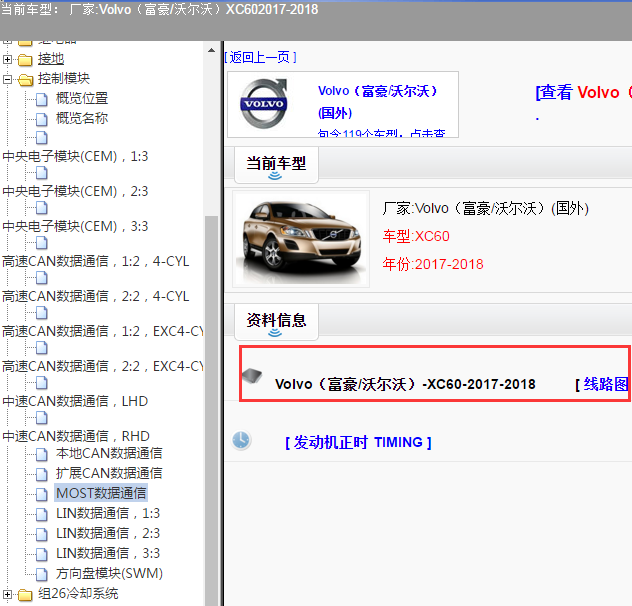Click document icon above 中央电子模块(CEM)，1:3
Image resolution: width=632 pixels, height=606 pixels.
(x=42, y=138)
